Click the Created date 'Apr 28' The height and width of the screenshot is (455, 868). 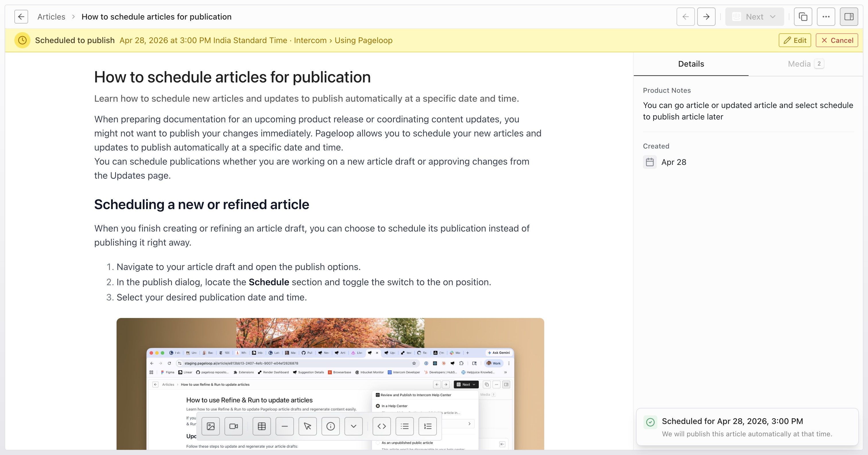pos(674,162)
